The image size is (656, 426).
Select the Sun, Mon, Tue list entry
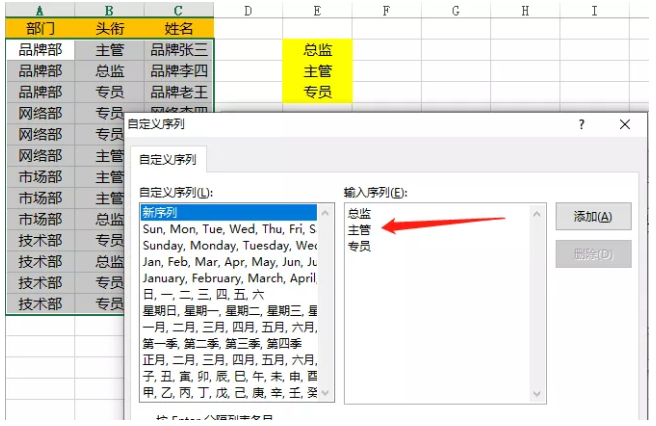click(x=229, y=229)
